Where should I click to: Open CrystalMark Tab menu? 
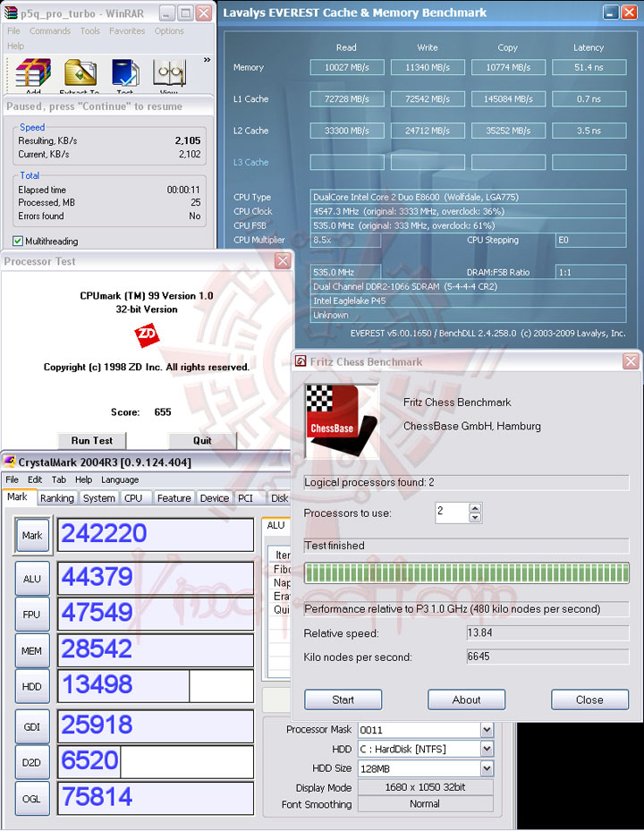point(59,479)
